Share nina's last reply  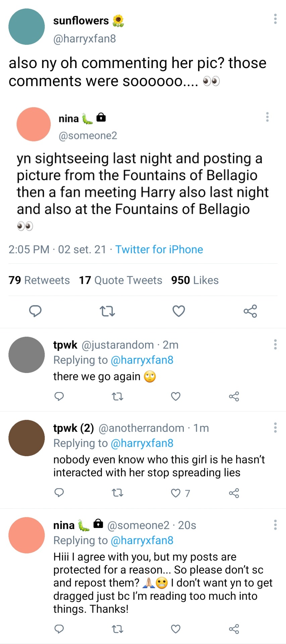pos(234,629)
